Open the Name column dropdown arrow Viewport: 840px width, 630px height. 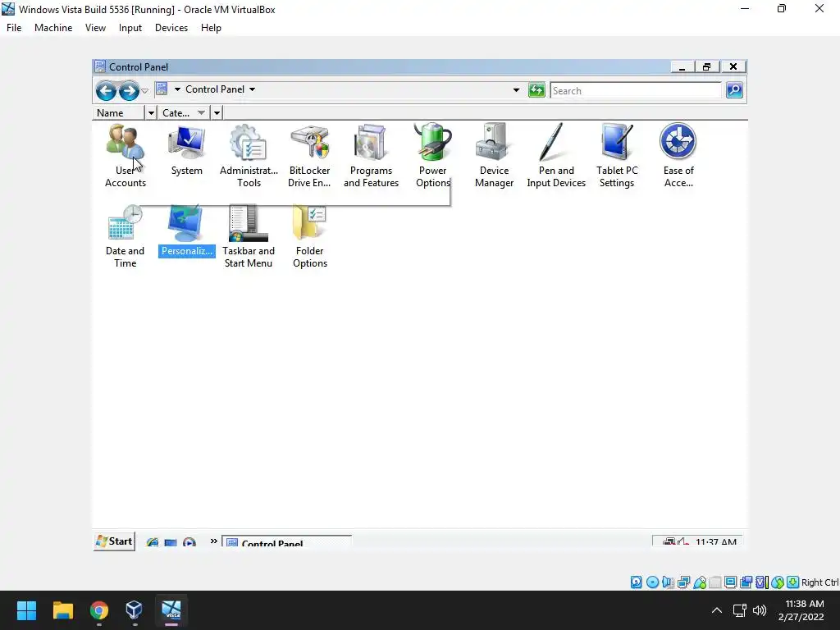pyautogui.click(x=151, y=113)
